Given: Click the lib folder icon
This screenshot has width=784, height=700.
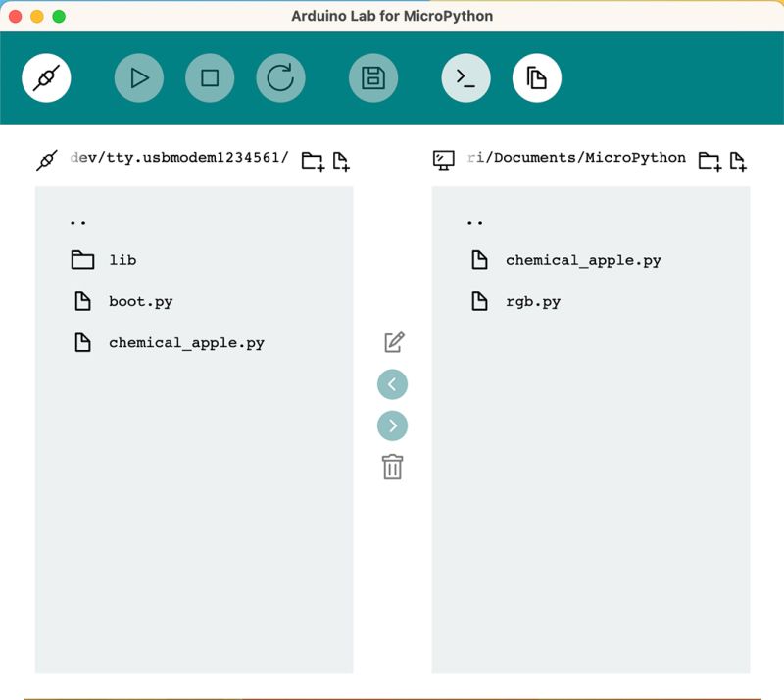Looking at the screenshot, I should point(82,260).
